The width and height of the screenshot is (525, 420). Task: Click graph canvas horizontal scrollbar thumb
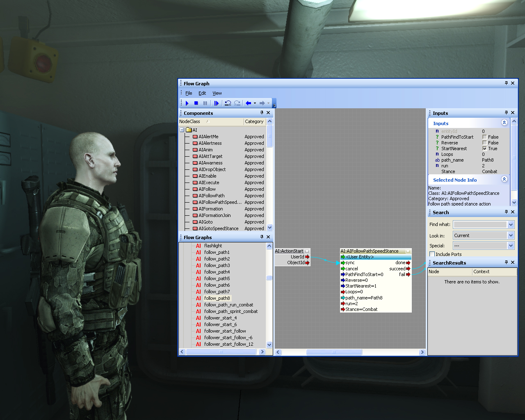(x=334, y=352)
